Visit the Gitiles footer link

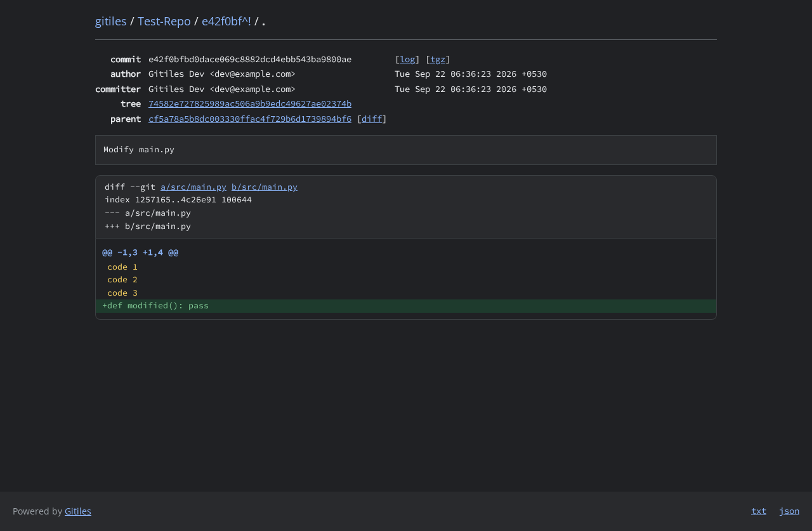78,511
